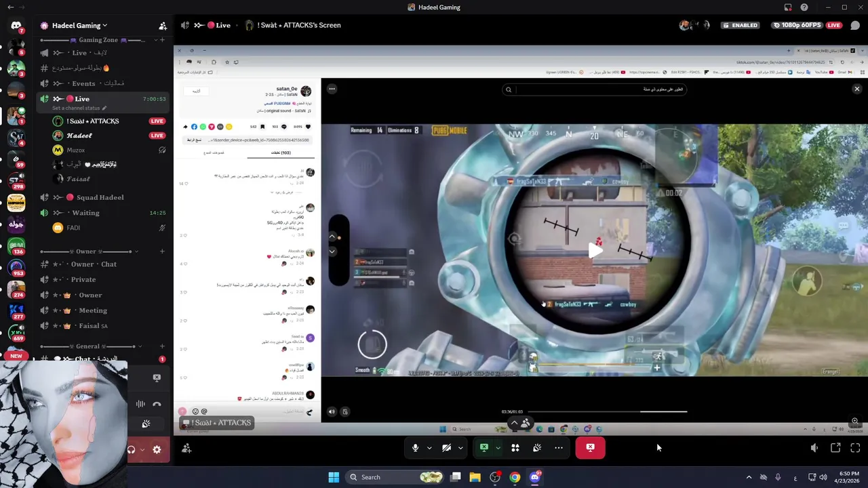Expand microphone input options arrow
868x488 pixels.
coord(429,448)
